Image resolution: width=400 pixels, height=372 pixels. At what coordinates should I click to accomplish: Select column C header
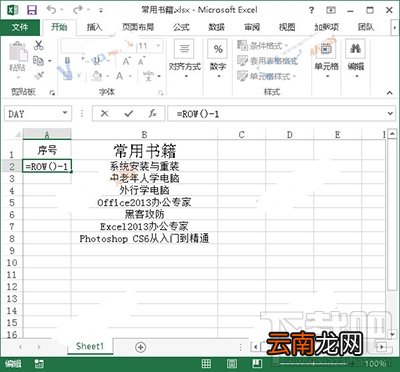pyautogui.click(x=242, y=134)
